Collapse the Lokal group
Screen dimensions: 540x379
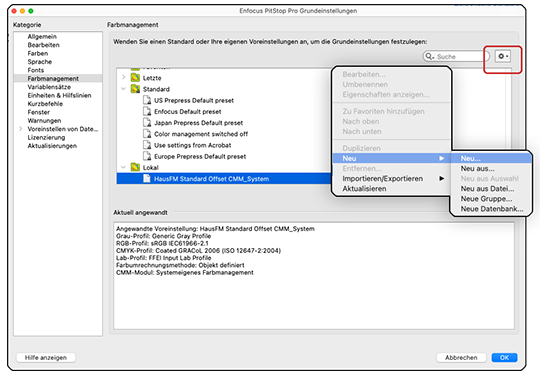[x=124, y=167]
